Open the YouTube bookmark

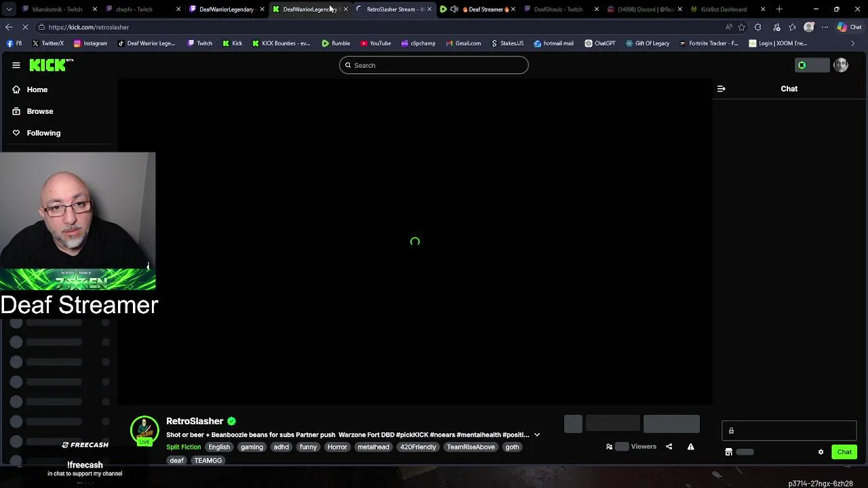click(376, 43)
